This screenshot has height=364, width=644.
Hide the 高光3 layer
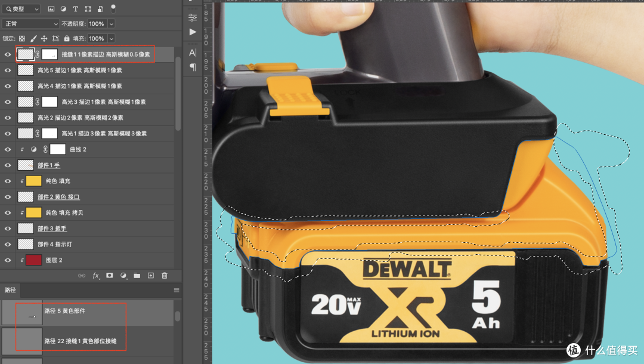pos(7,102)
